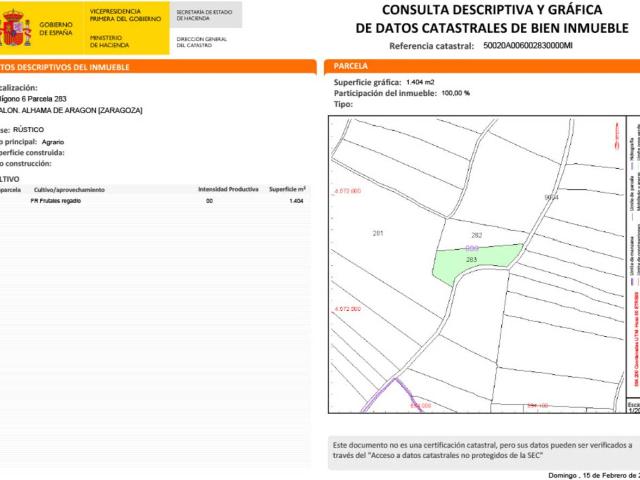Click the 'GOBIERNO DE ESPAÑA' text
Viewport: 640px width, 480px height.
pos(56,29)
